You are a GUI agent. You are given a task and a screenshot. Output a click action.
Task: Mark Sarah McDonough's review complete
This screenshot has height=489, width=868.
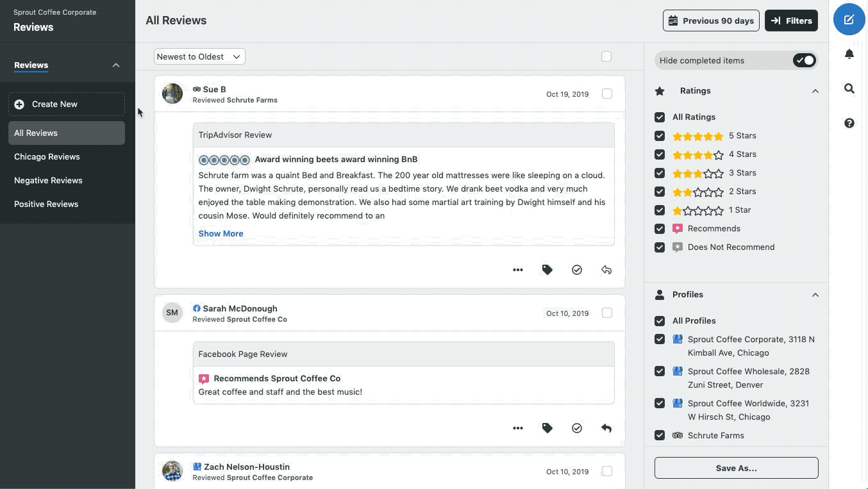coord(577,428)
